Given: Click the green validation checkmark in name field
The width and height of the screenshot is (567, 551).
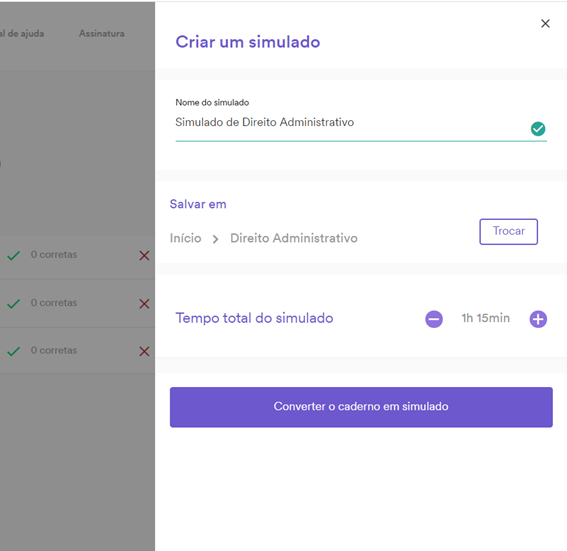Looking at the screenshot, I should [x=538, y=129].
